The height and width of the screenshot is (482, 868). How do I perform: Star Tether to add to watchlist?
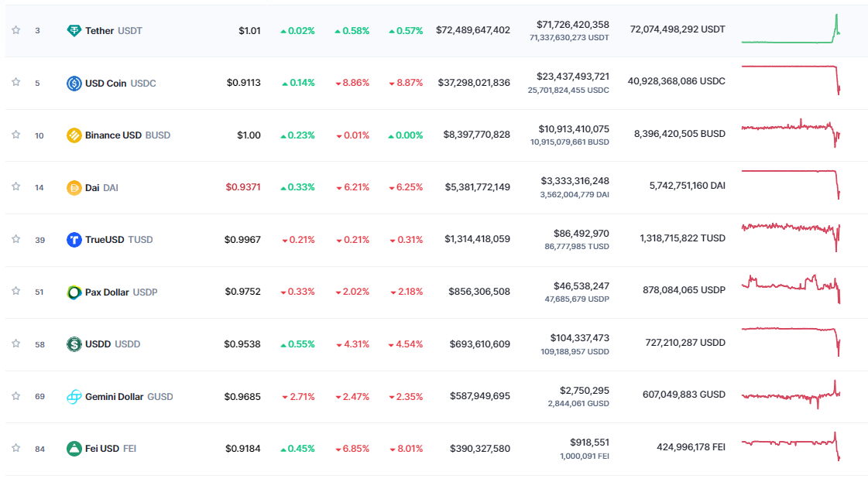point(15,30)
